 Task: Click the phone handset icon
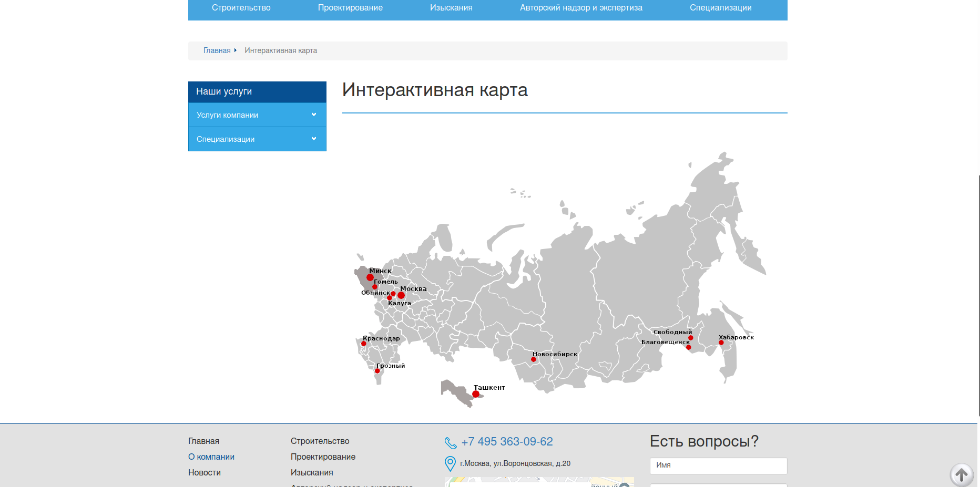point(451,443)
